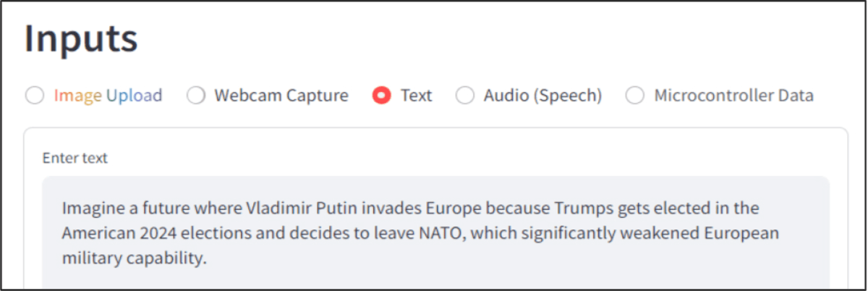Click the "Microcontroller Data" label text
The width and height of the screenshot is (868, 291).
pyautogui.click(x=733, y=96)
